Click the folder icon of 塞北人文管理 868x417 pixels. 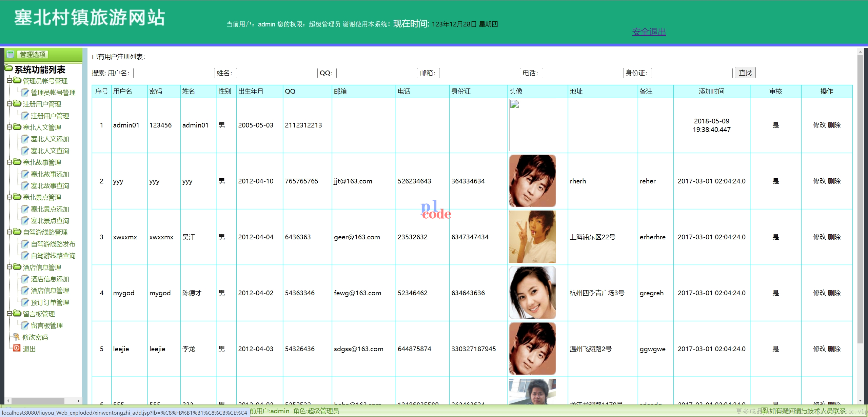(17, 127)
